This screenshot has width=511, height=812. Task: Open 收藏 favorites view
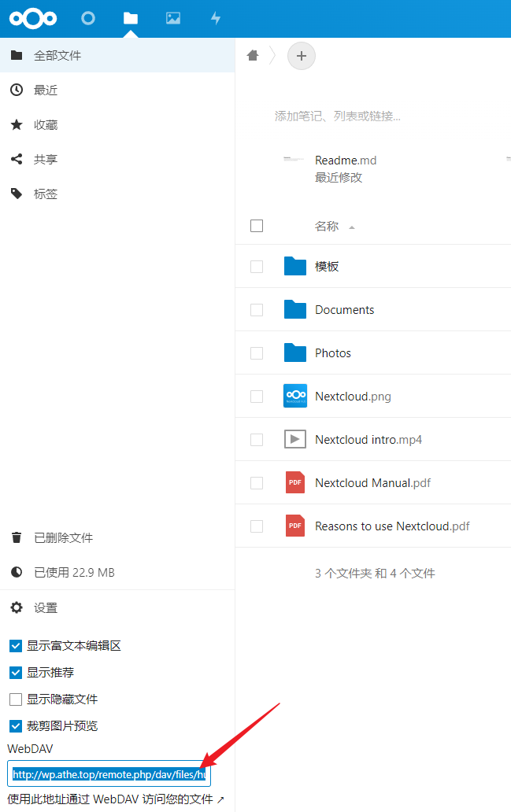point(117,125)
